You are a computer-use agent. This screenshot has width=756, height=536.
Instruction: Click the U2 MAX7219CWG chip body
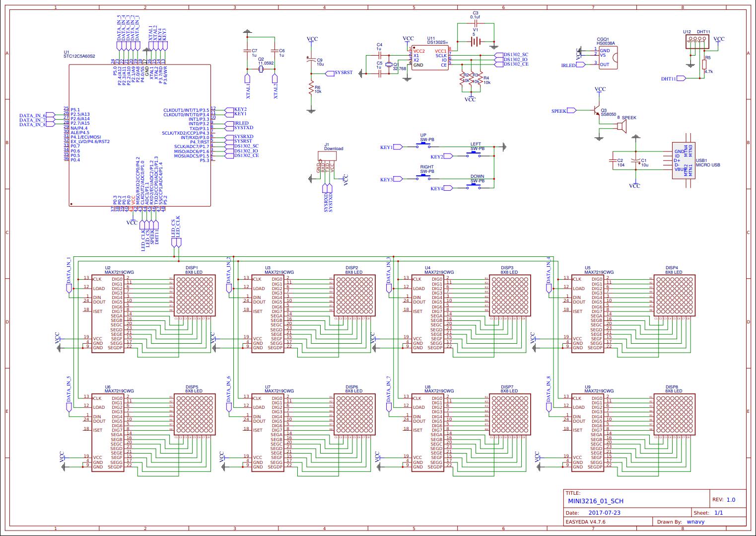pyautogui.click(x=108, y=313)
